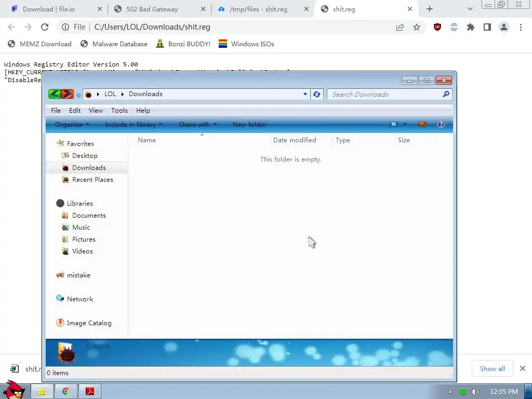Open the Documents library
Viewport: 532px width, 399px height.
coord(89,216)
